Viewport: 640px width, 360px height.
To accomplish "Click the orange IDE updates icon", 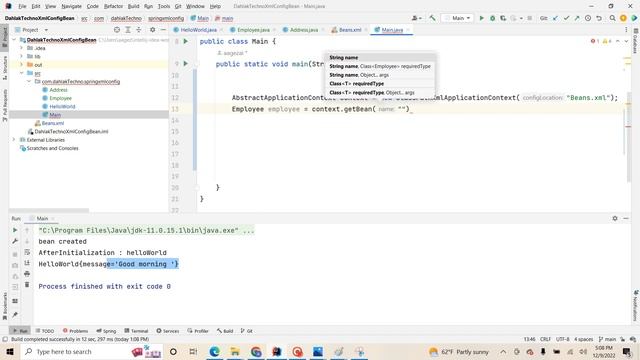I will point(623,18).
